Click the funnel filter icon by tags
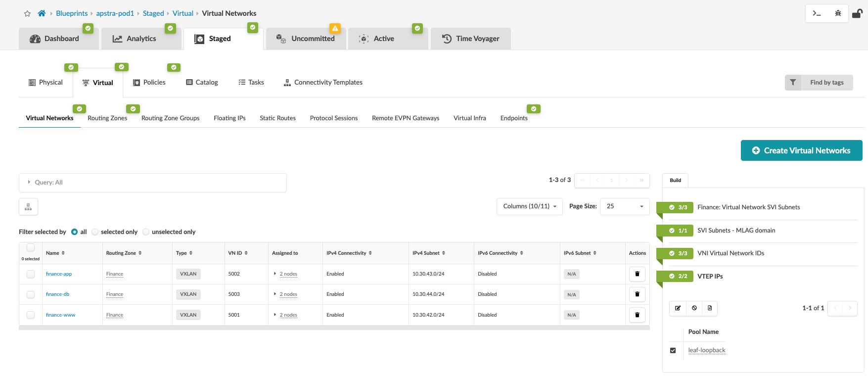 [793, 83]
